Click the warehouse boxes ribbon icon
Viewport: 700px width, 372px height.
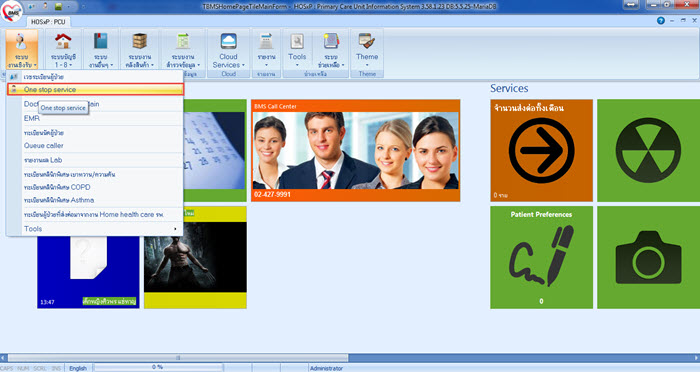(x=140, y=41)
